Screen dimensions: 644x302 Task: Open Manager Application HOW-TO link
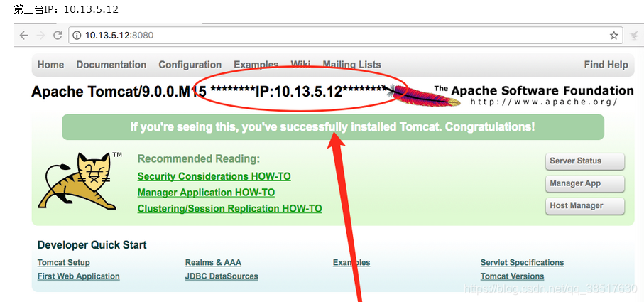pos(206,193)
